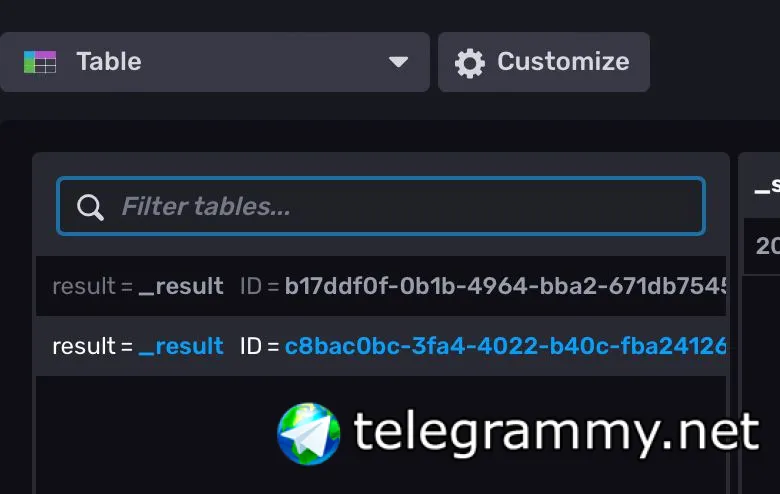Click the "ID =" label in highlighted row

[259, 347]
